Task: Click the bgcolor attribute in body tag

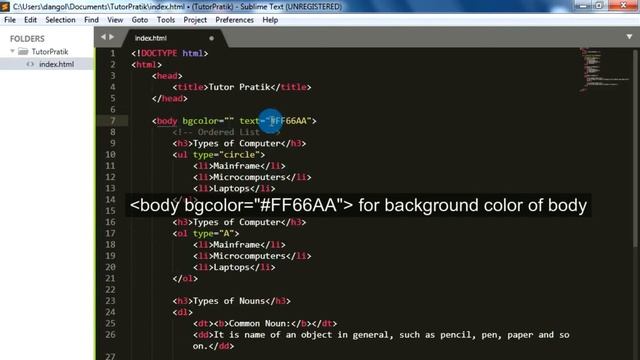Action: coord(200,121)
